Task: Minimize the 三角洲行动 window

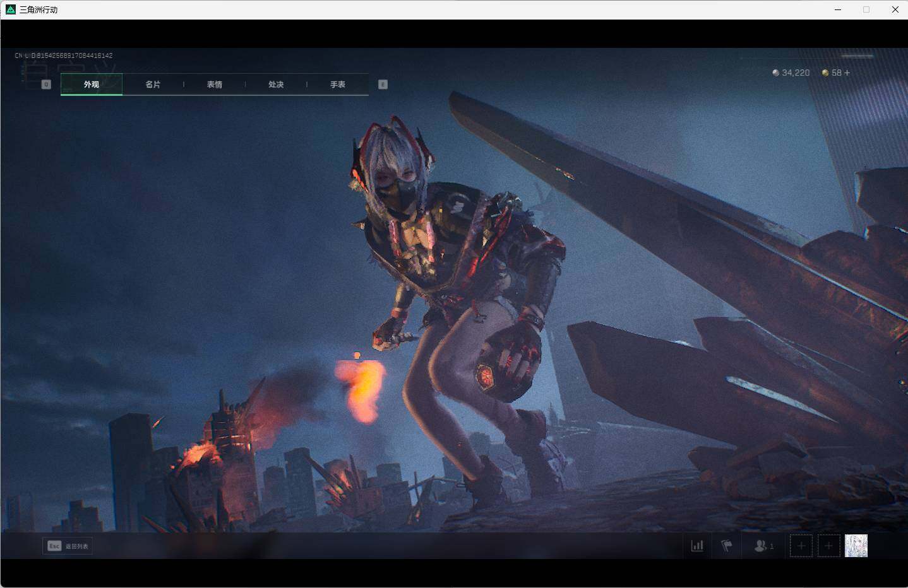Action: pos(838,9)
